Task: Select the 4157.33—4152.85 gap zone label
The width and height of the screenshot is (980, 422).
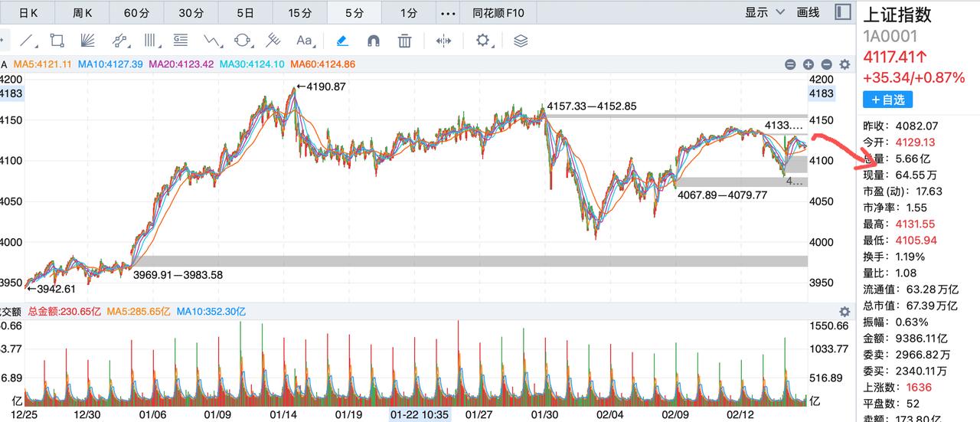Action: [x=591, y=106]
